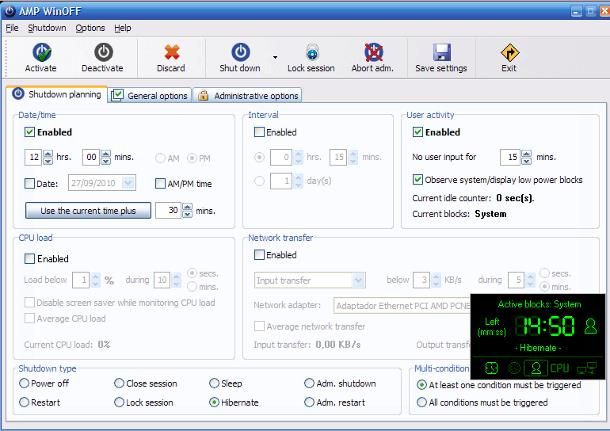Click the Abort adm. icon

coord(373,52)
